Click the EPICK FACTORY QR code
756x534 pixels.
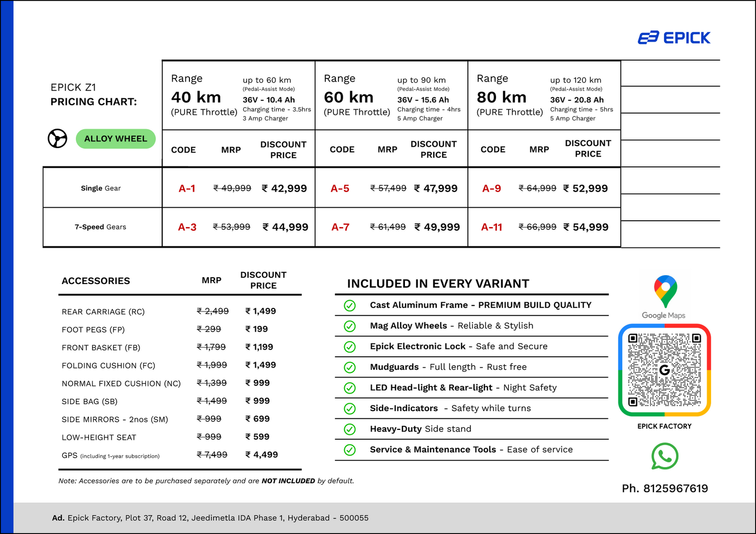point(664,370)
